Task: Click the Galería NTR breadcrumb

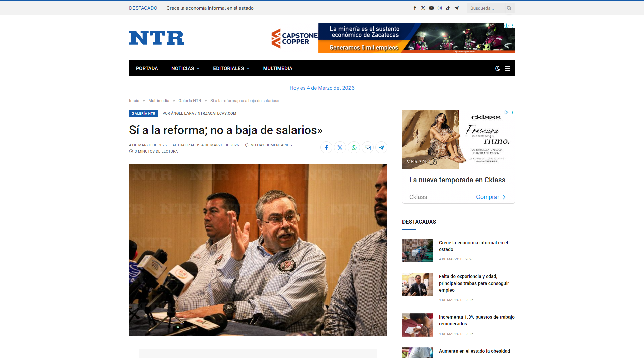Action: 190,101
